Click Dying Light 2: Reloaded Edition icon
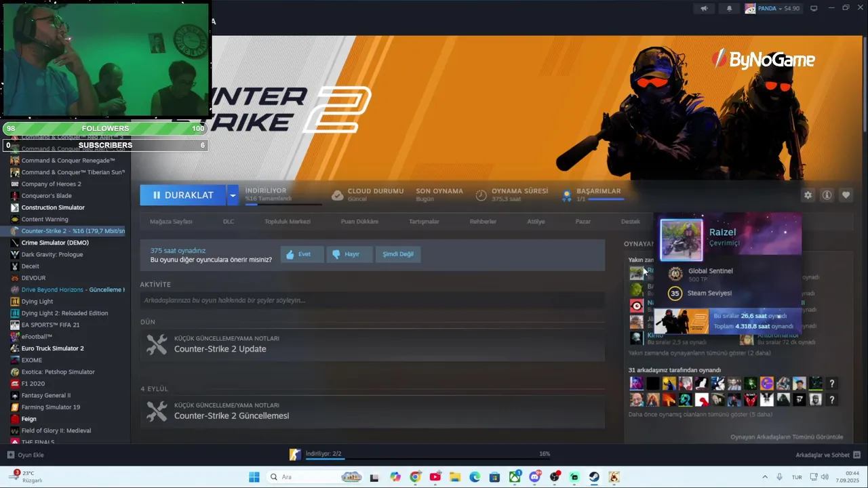Viewport: 868px width, 488px height. coord(15,313)
